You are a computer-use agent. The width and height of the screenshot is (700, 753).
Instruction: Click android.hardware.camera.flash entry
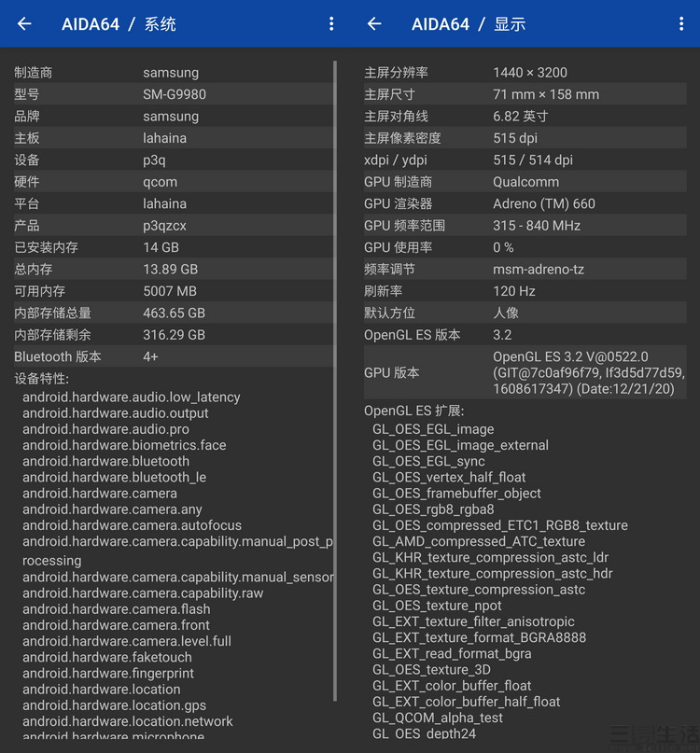click(117, 609)
